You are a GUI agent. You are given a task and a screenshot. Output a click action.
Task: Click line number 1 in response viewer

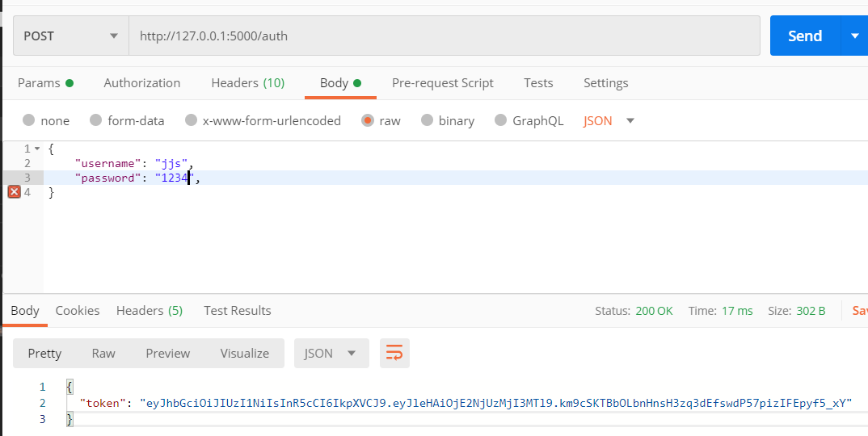click(x=42, y=387)
